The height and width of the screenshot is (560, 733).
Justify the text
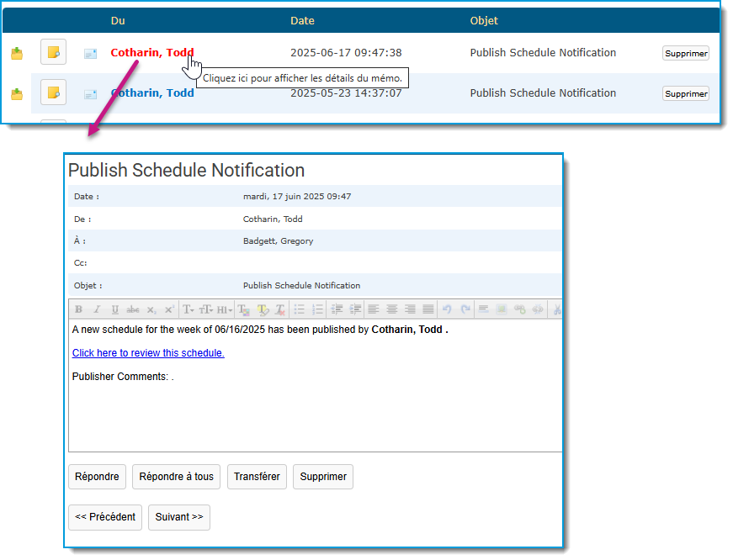coord(428,309)
